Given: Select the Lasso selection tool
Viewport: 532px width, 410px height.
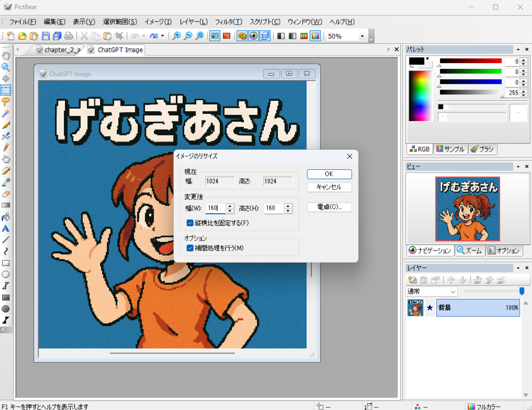Looking at the screenshot, I should (x=6, y=102).
